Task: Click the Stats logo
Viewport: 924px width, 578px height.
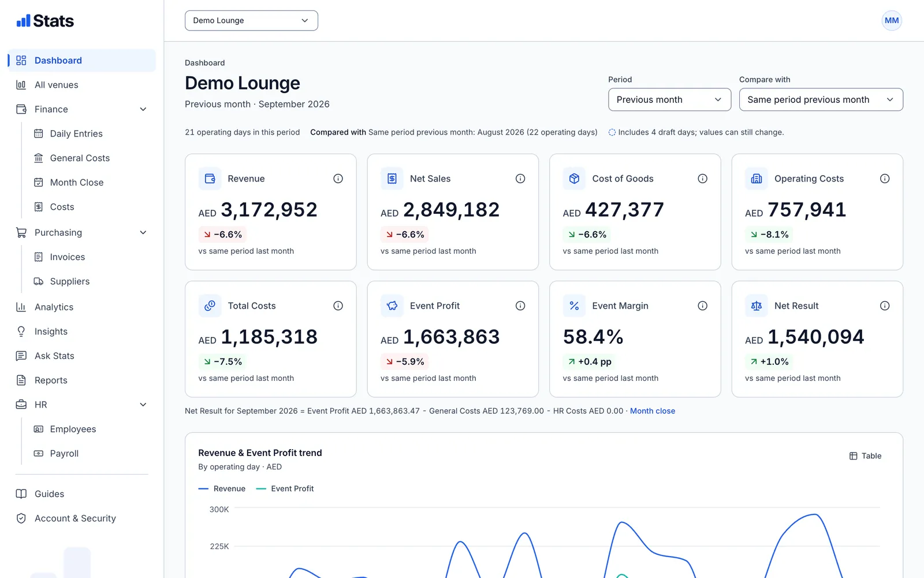Action: point(45,21)
